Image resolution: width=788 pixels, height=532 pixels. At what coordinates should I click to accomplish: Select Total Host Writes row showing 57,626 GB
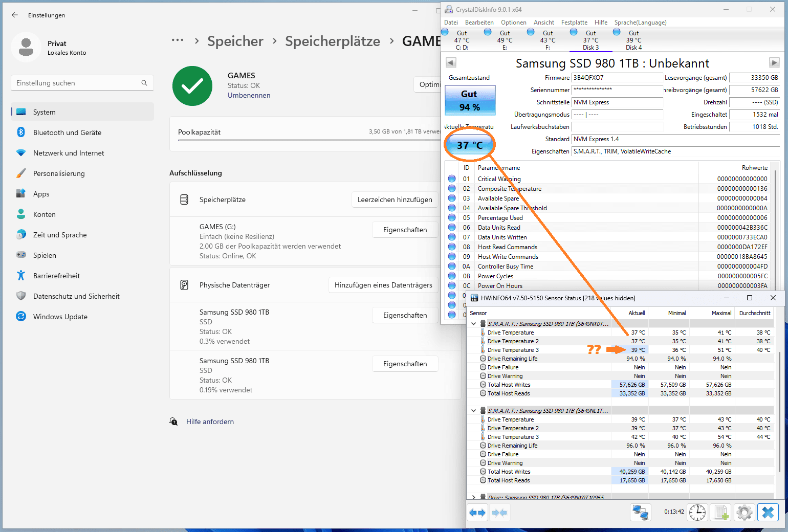click(x=621, y=385)
